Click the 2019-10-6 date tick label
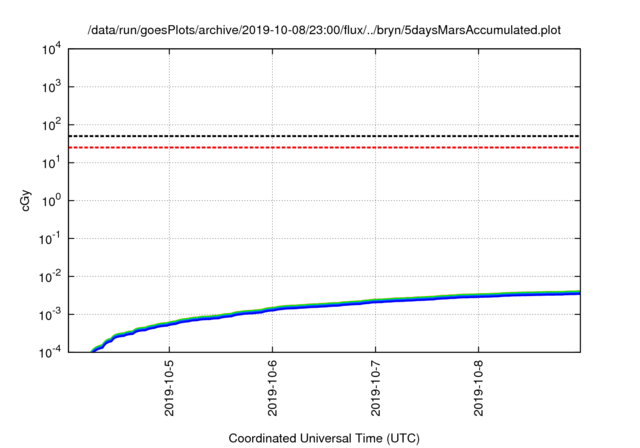This screenshot has width=640, height=448. (x=272, y=388)
